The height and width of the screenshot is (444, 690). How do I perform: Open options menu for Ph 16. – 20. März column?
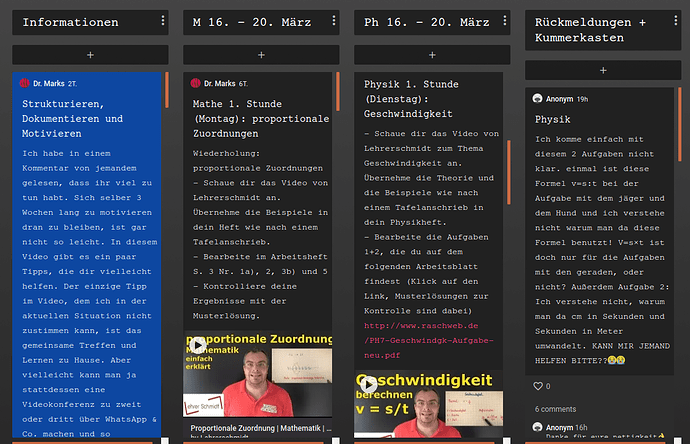click(x=505, y=21)
